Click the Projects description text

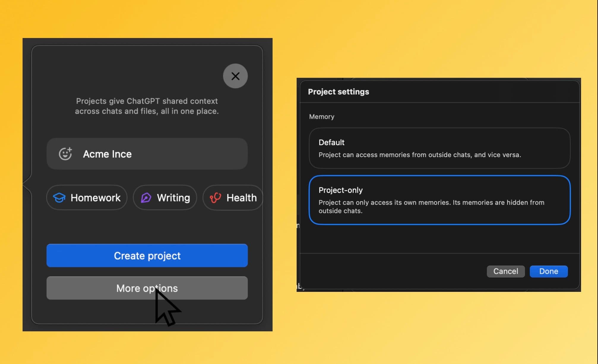tap(147, 106)
